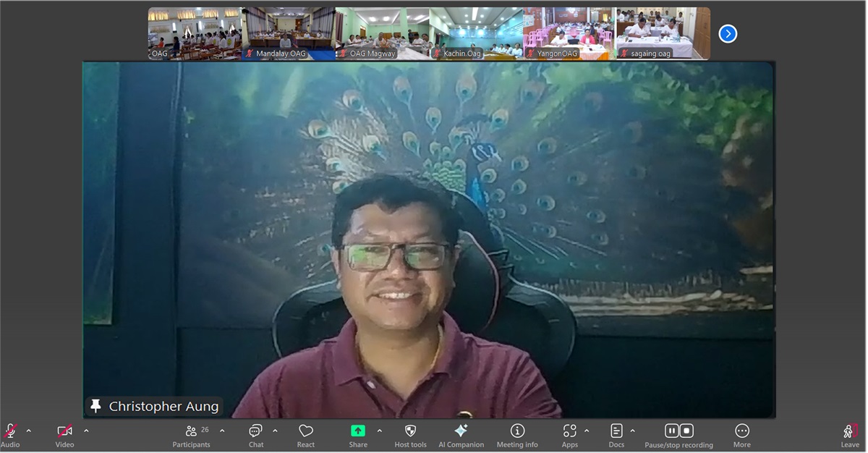Open the Docs icon
Screen dimensions: 868x453
[x=616, y=432]
